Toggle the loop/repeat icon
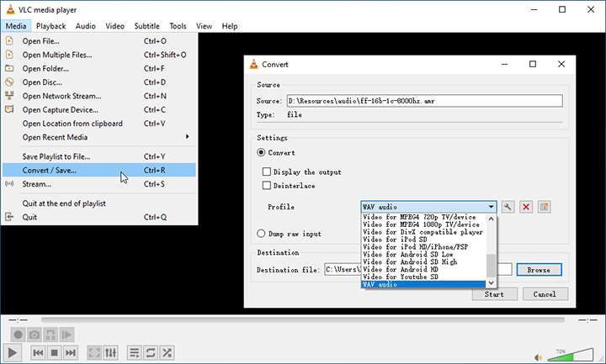Viewport: 606px width, 364px height. (151, 352)
